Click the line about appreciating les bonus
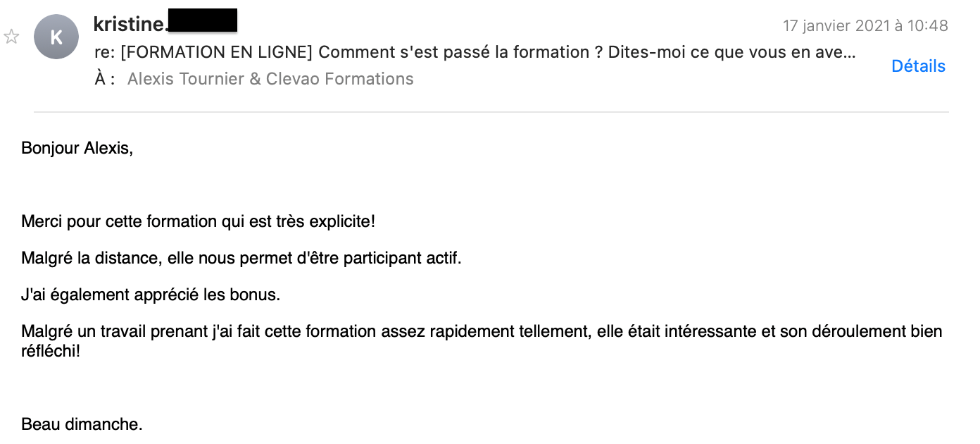980x444 pixels. [x=151, y=295]
